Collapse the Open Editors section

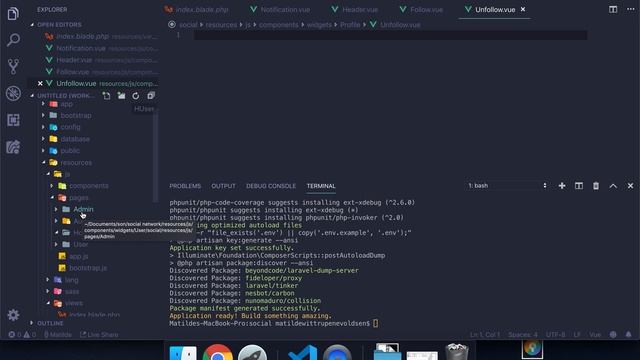click(59, 24)
